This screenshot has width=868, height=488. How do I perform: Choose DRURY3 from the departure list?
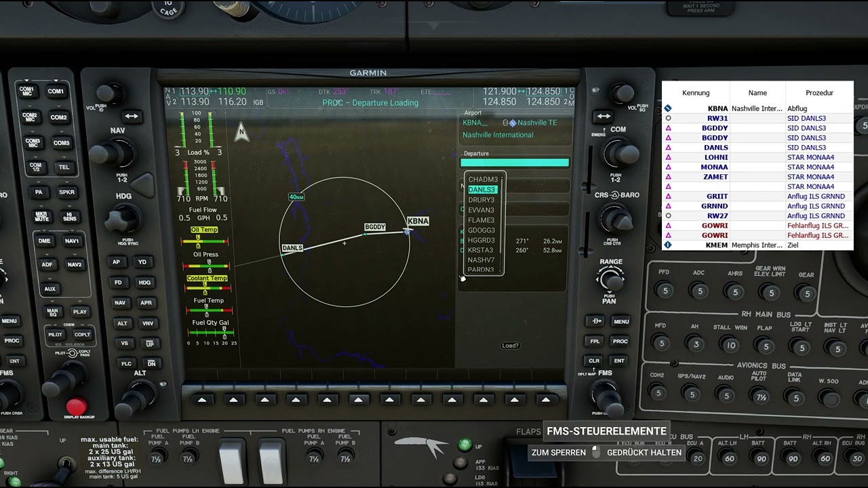[x=481, y=200]
